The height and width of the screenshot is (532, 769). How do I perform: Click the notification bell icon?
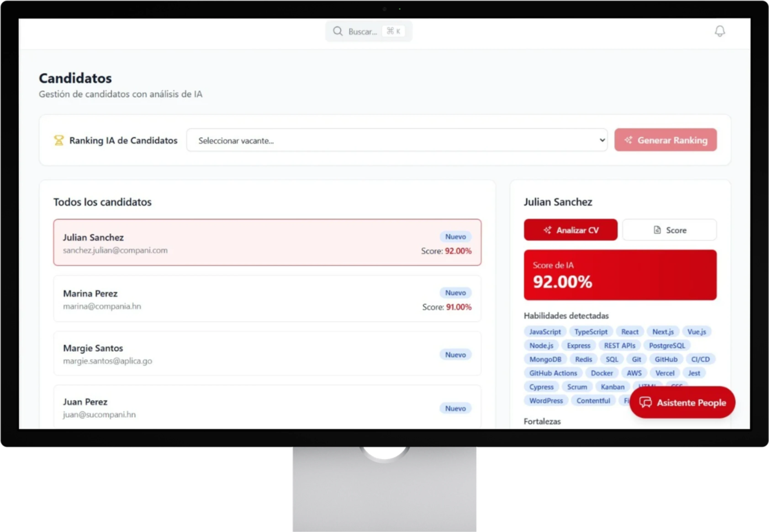click(x=720, y=31)
